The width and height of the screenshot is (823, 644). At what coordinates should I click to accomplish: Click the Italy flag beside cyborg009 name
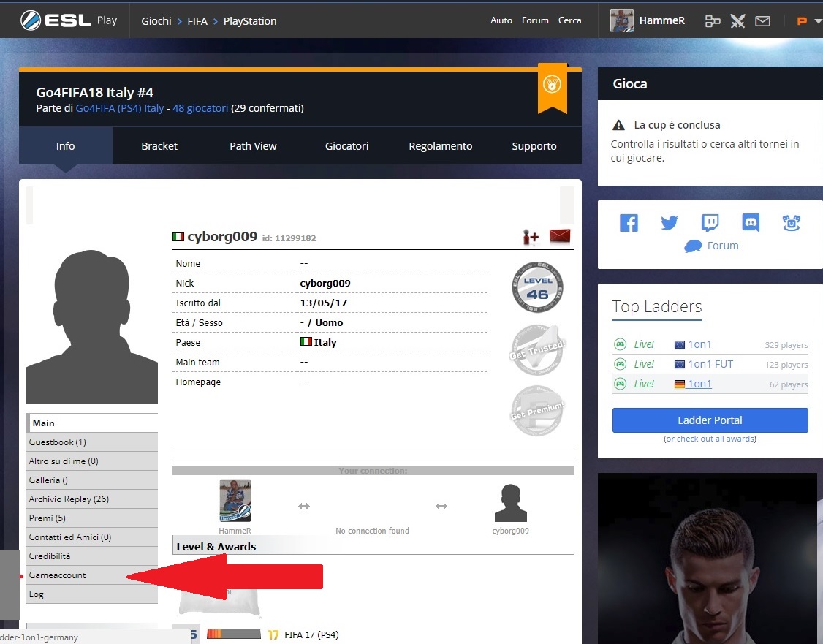[178, 237]
